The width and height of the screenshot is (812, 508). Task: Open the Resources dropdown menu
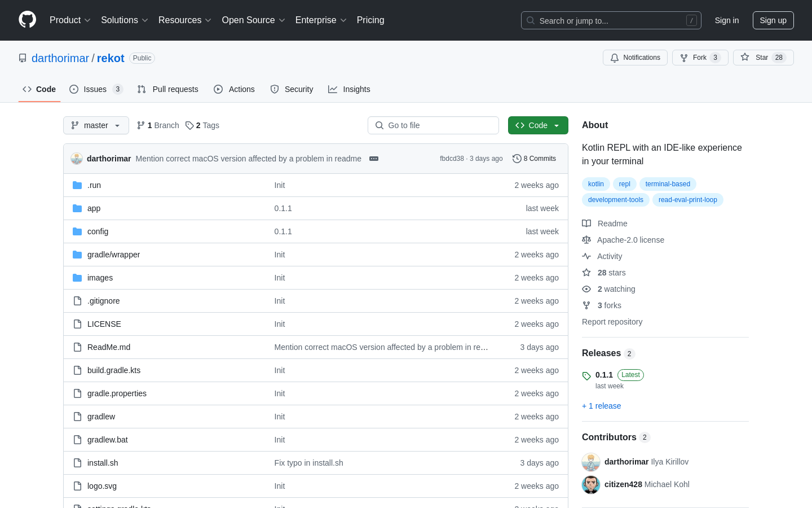[x=185, y=20]
